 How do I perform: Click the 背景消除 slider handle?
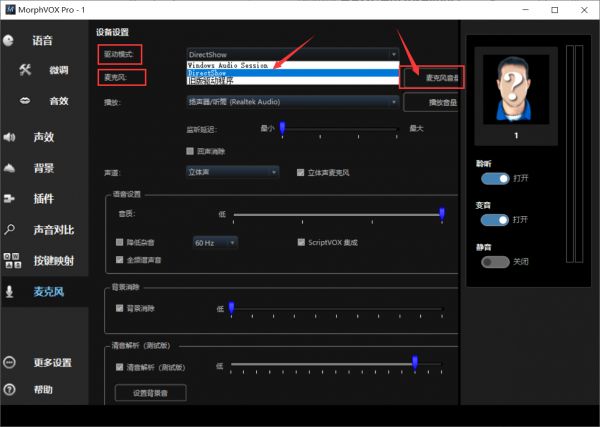(232, 308)
